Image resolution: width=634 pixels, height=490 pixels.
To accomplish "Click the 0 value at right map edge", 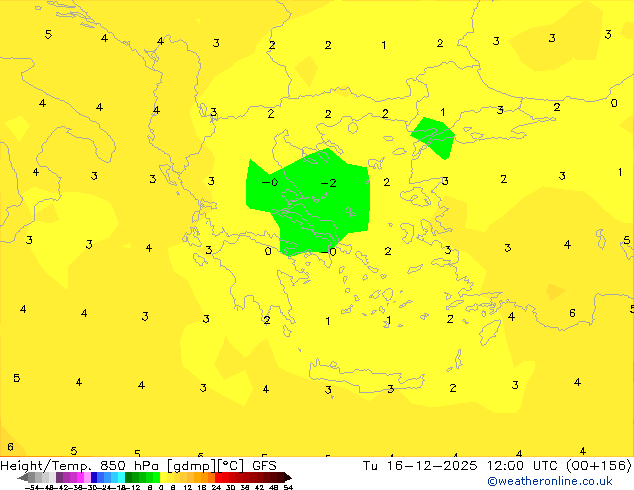I will pos(614,103).
